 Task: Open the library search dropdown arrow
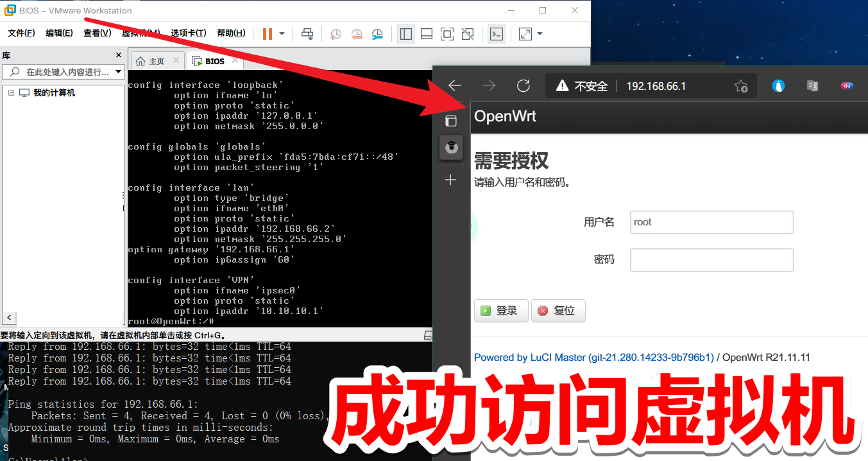(118, 72)
